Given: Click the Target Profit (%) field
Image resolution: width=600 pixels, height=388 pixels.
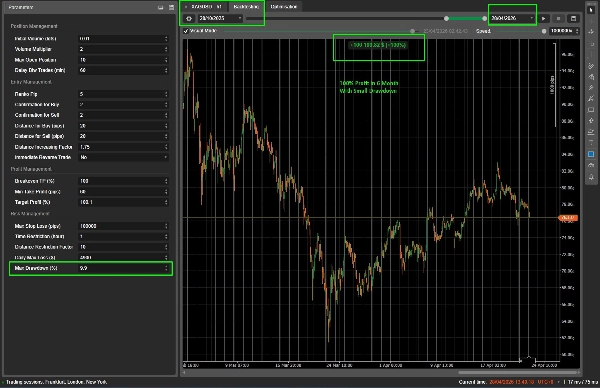Looking at the screenshot, I should [123, 202].
